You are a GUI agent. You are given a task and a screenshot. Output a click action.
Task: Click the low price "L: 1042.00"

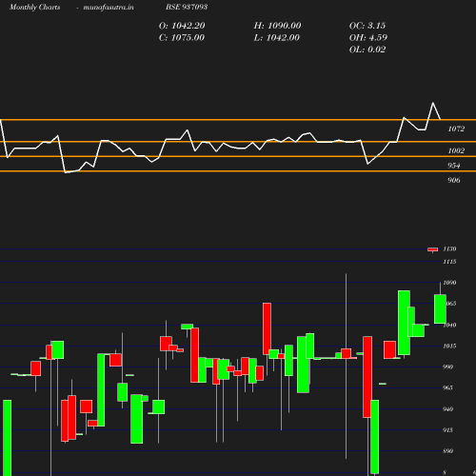(x=277, y=37)
